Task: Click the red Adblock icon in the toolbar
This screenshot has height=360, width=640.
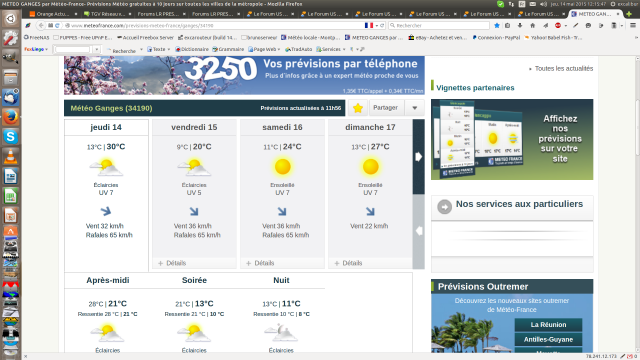Action: tap(558, 25)
